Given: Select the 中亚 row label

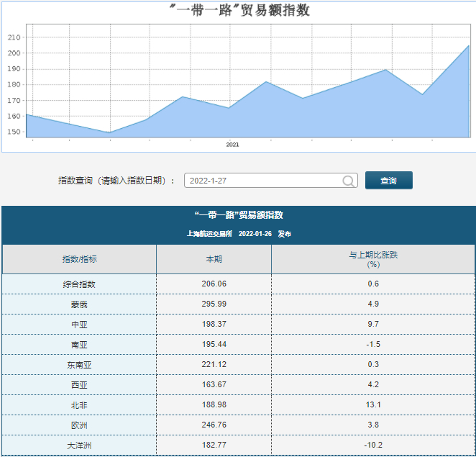Looking at the screenshot, I should tap(79, 324).
